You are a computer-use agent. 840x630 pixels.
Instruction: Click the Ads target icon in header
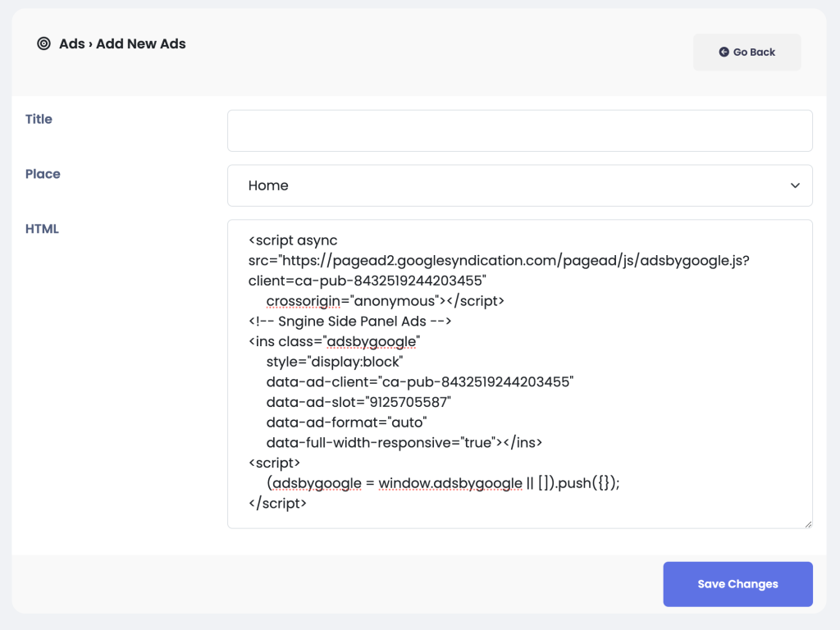pyautogui.click(x=44, y=43)
